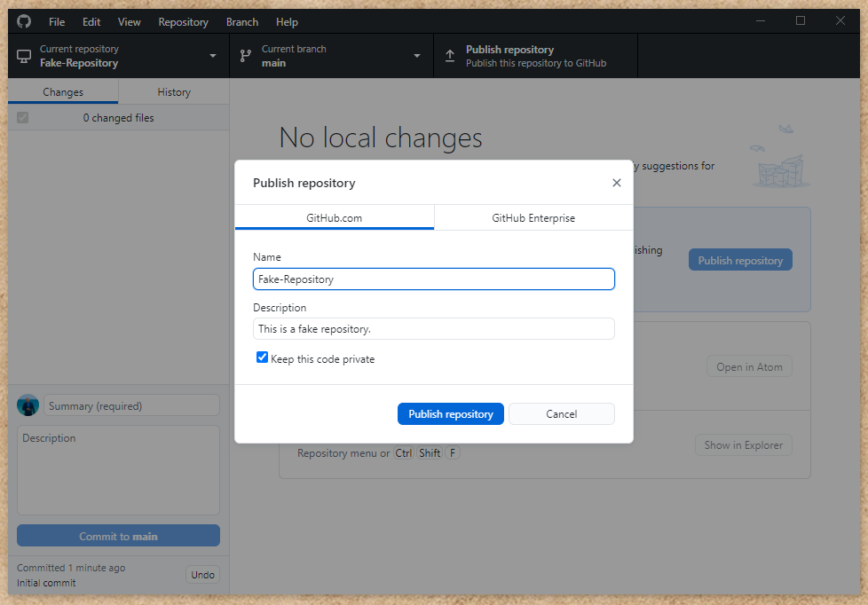Click Commit to main button
The height and width of the screenshot is (605, 868).
tap(118, 536)
